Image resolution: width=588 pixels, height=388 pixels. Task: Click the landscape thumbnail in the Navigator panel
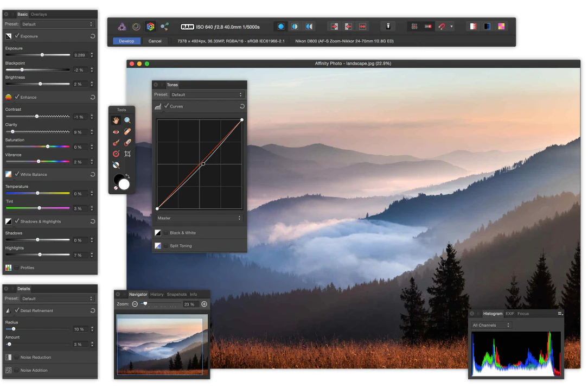161,346
